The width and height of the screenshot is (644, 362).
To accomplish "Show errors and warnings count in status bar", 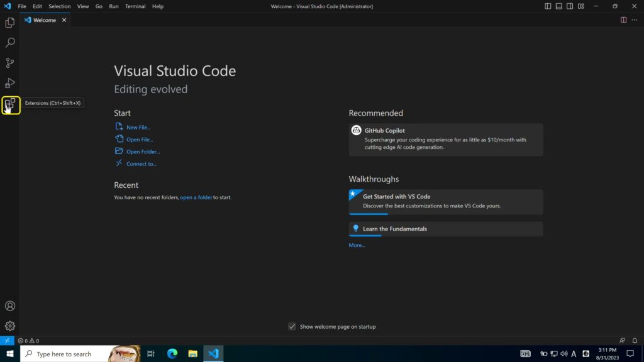I will [28, 341].
